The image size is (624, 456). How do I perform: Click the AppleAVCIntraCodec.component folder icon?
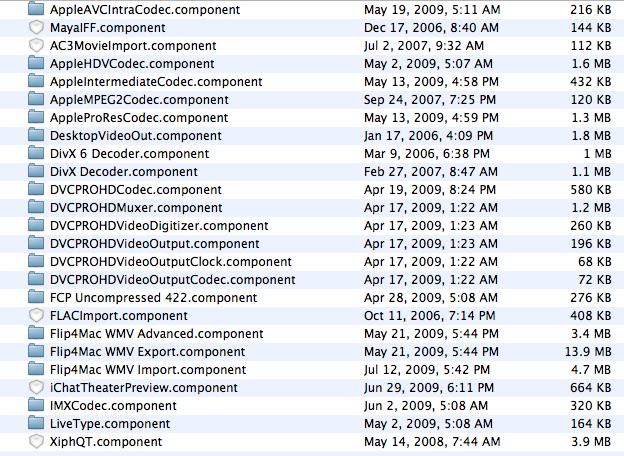[x=36, y=9]
